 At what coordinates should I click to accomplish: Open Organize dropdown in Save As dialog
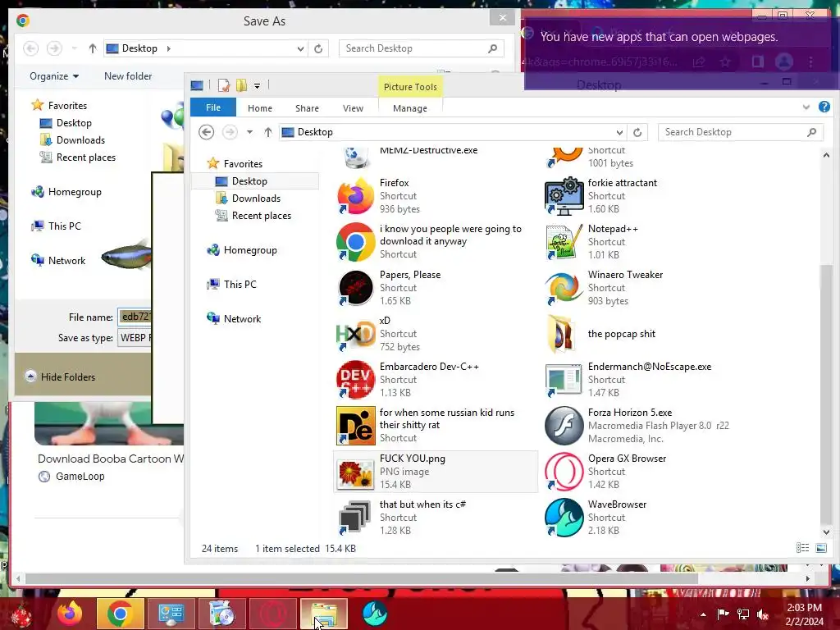point(54,76)
